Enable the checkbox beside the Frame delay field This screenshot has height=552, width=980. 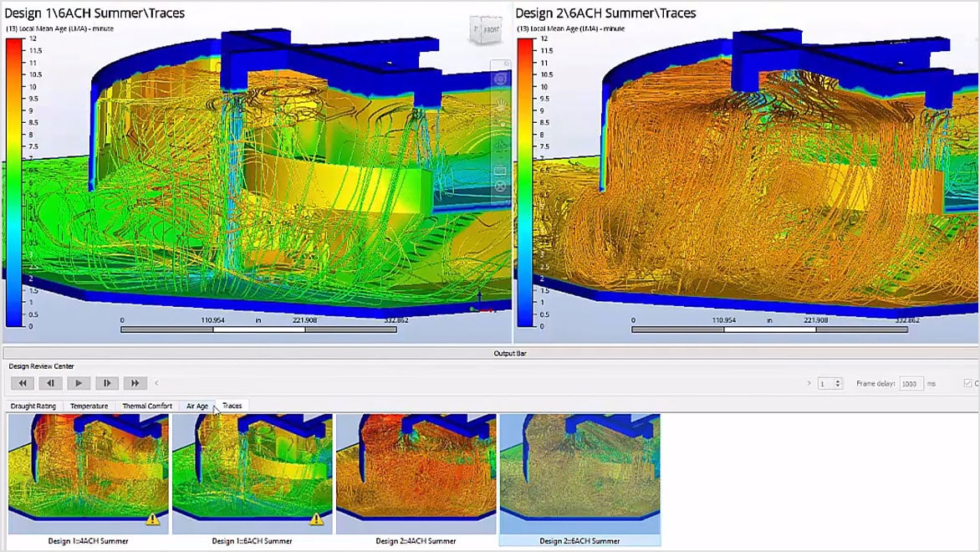pos(967,383)
